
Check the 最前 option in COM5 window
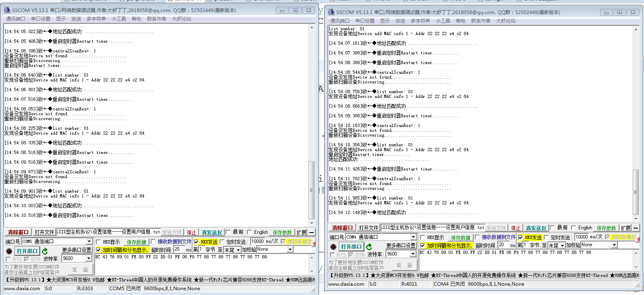(228, 232)
